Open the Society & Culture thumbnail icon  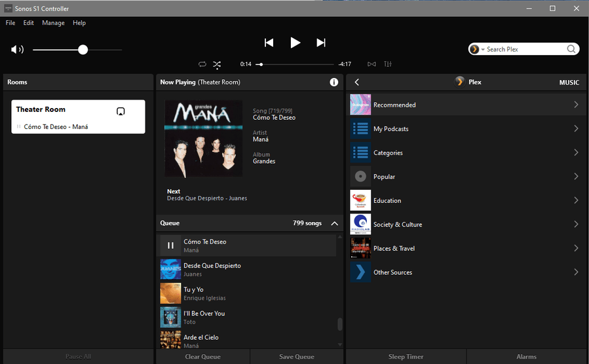(x=360, y=225)
